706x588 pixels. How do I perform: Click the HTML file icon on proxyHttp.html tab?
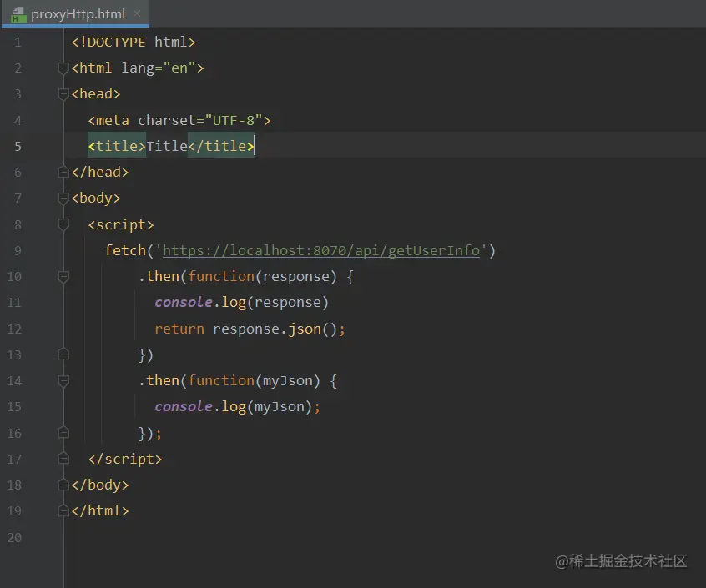tap(18, 14)
